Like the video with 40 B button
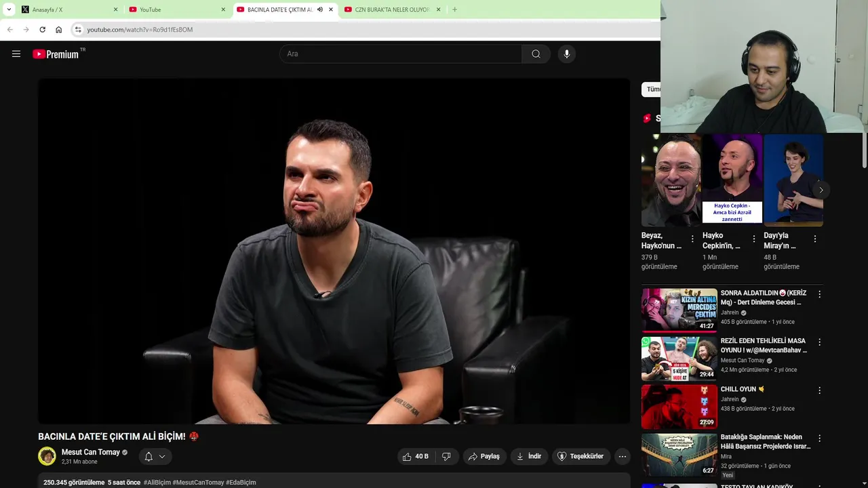 [x=415, y=456]
